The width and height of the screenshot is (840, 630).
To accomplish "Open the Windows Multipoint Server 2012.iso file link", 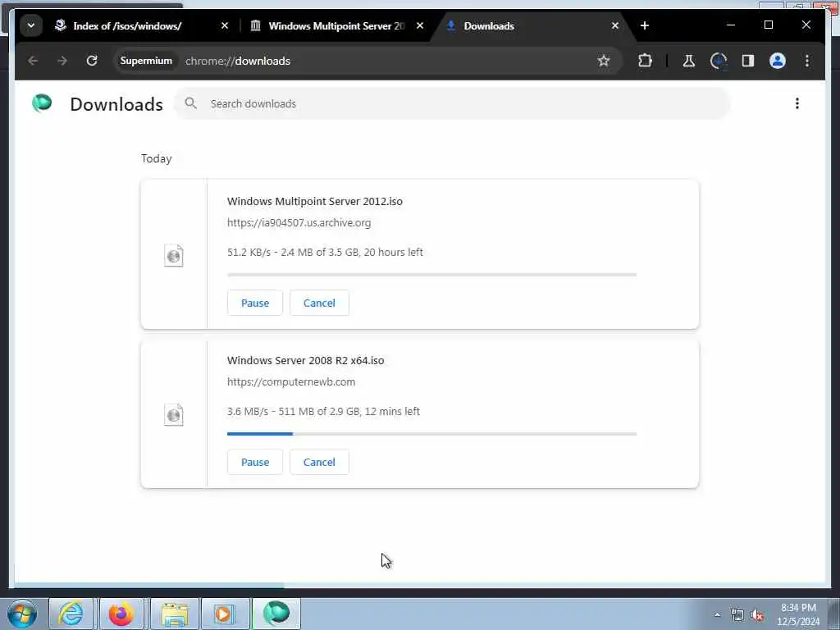I will (x=315, y=202).
